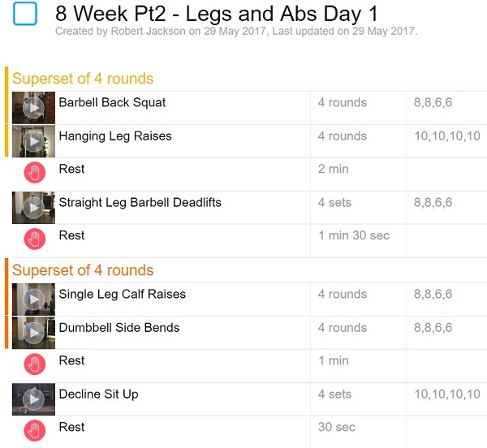Play the Decline Sit Up video thumbnail
487x448 pixels.
33,399
